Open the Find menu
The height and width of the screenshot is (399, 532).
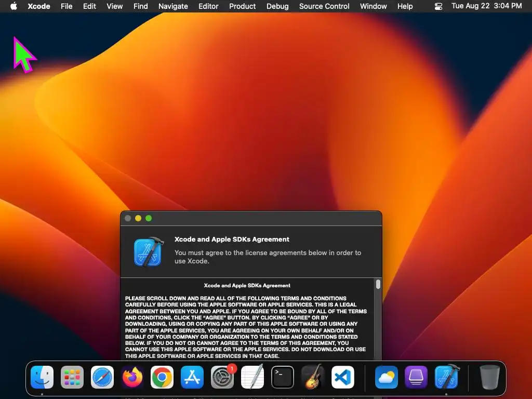click(140, 6)
